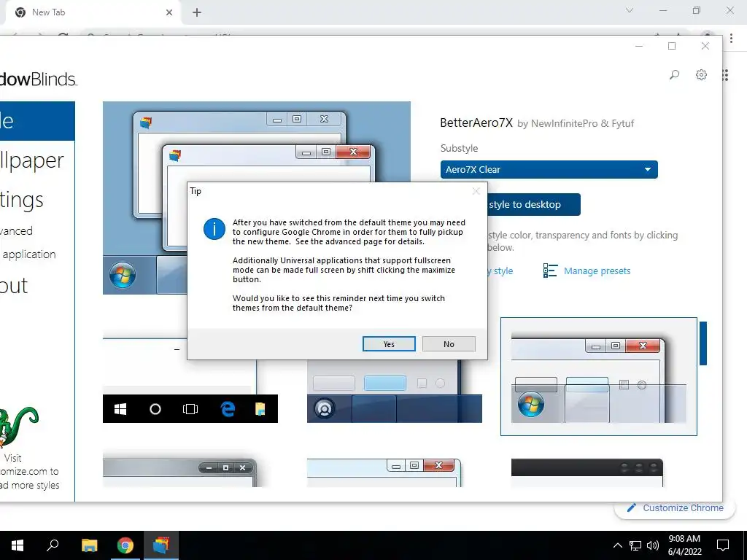Switch to WindowBlinds taskbar icon
Screen dimensions: 747x560
point(161,545)
